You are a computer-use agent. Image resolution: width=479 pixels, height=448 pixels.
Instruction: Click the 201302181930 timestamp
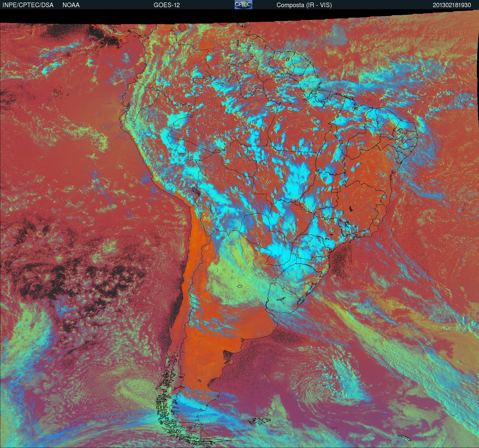tap(452, 5)
